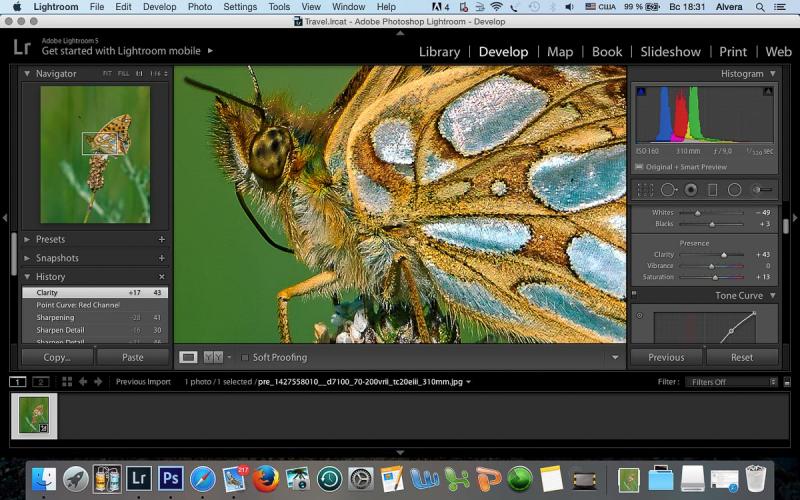
Task: Click the Paste button
Action: click(133, 358)
